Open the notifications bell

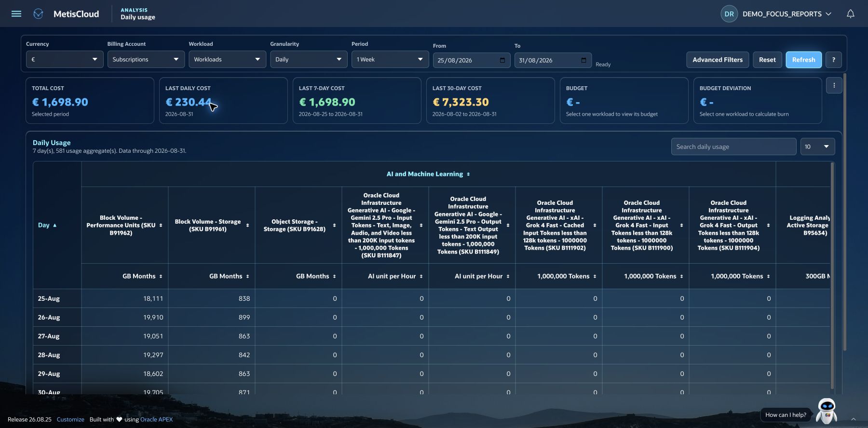851,14
